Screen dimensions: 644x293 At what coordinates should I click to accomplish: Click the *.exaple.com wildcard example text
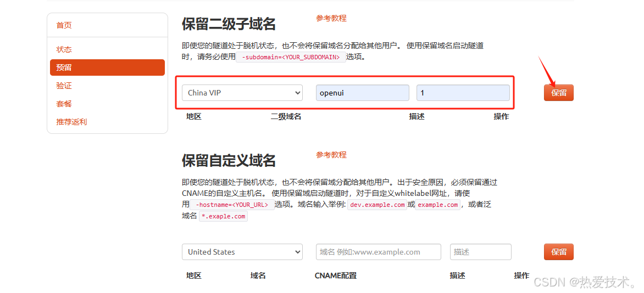click(224, 216)
